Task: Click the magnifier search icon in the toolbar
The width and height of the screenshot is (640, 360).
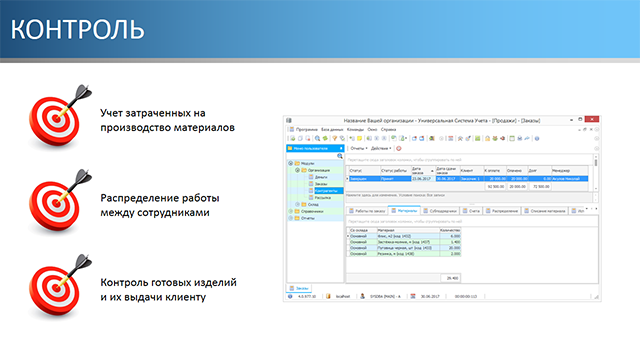Action: (317, 139)
